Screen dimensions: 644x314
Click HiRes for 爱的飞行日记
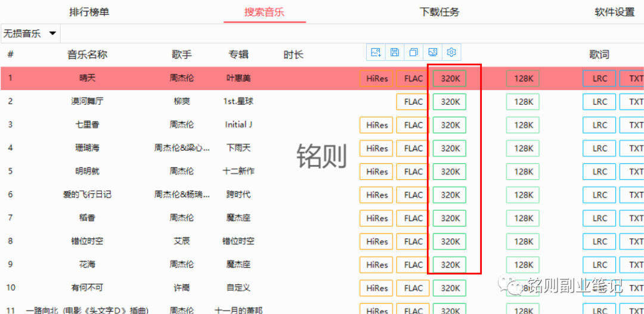[x=376, y=195]
